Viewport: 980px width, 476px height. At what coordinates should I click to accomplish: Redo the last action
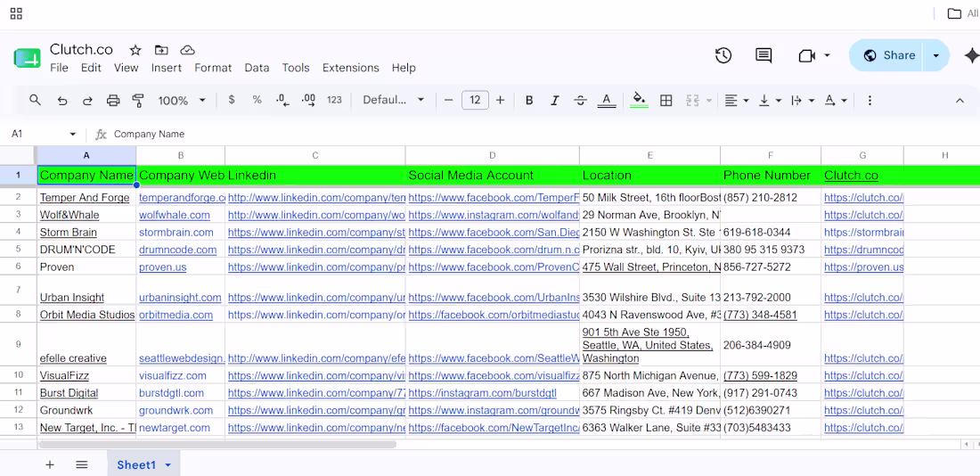tap(87, 100)
